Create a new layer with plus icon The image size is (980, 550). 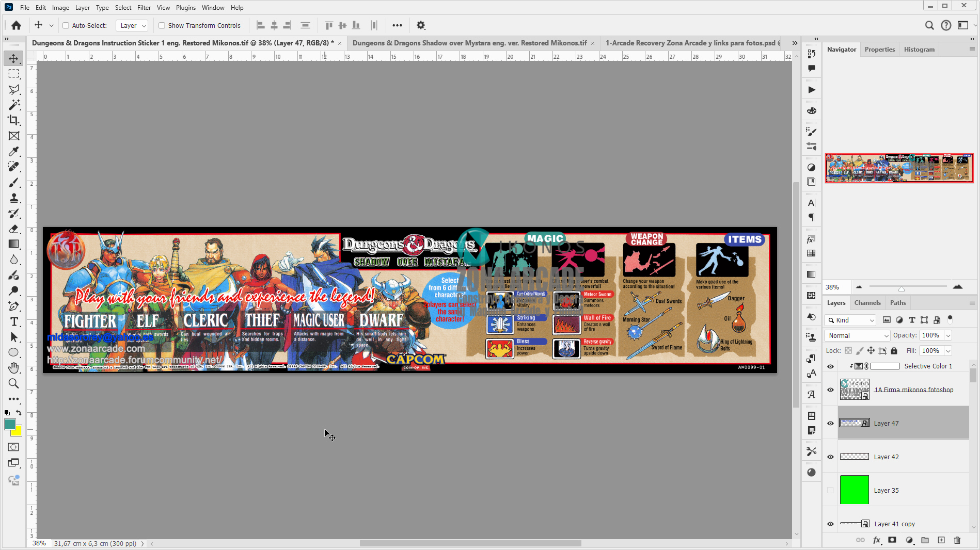click(x=941, y=540)
